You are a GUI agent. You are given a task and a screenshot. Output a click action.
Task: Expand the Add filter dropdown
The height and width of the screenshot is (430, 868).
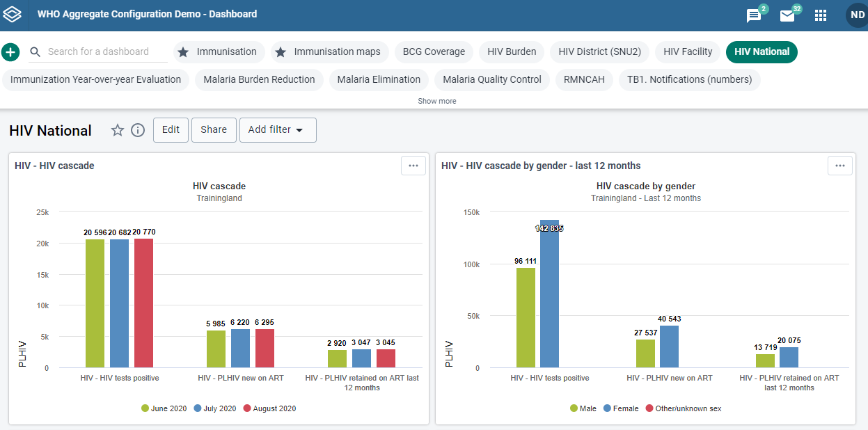pos(278,130)
